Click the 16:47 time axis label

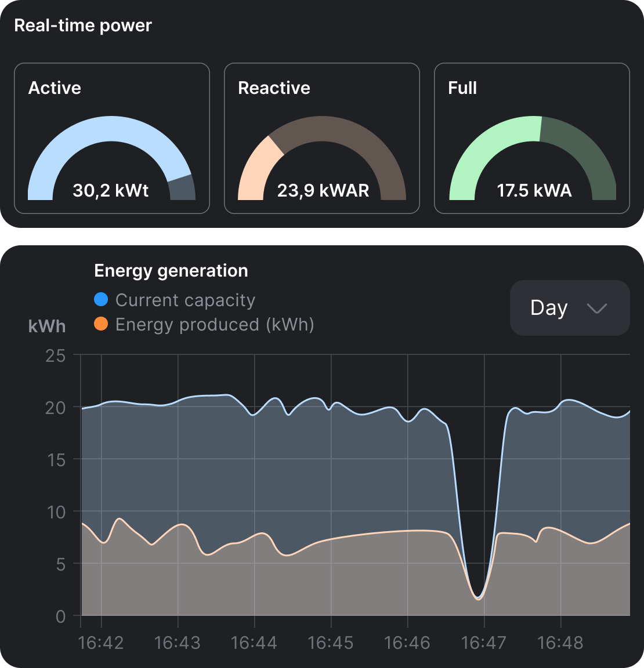point(483,642)
